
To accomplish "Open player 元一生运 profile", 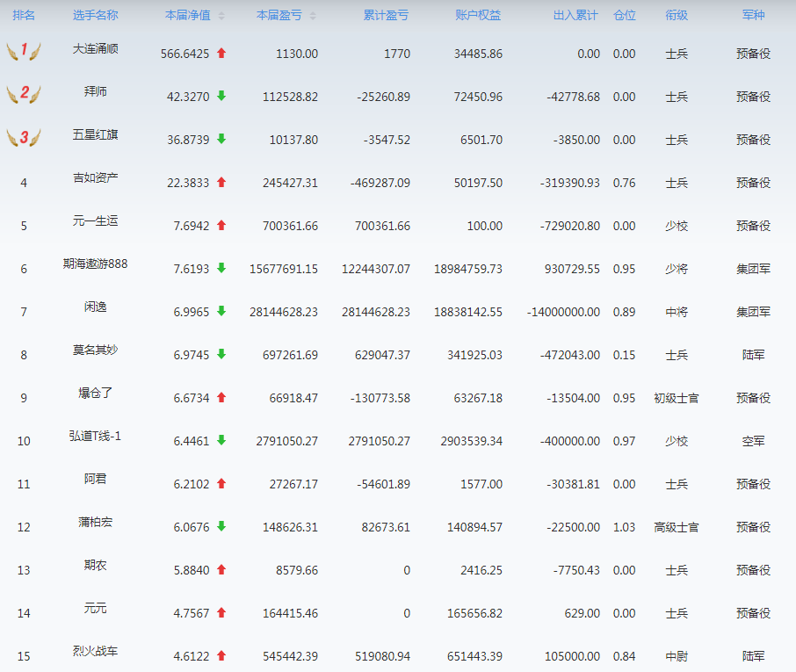I will point(96,220).
